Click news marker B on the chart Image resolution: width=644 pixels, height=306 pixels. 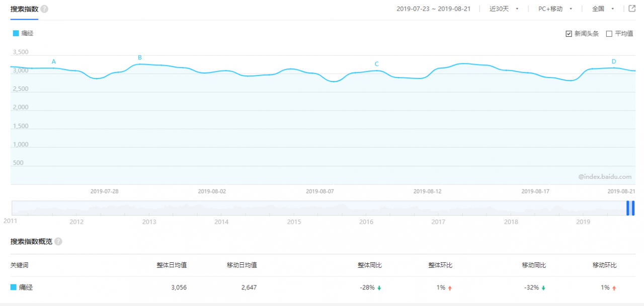[x=140, y=57]
